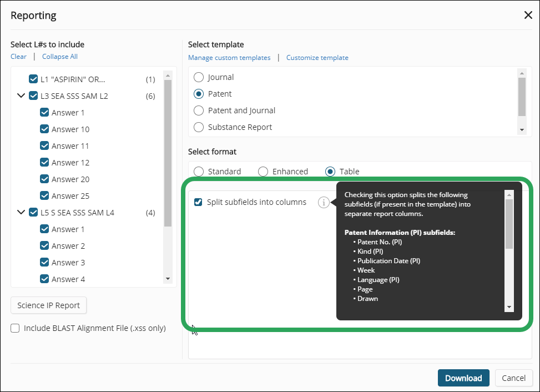The width and height of the screenshot is (540, 392).
Task: Select the Enhanced format option
Action: tap(263, 172)
